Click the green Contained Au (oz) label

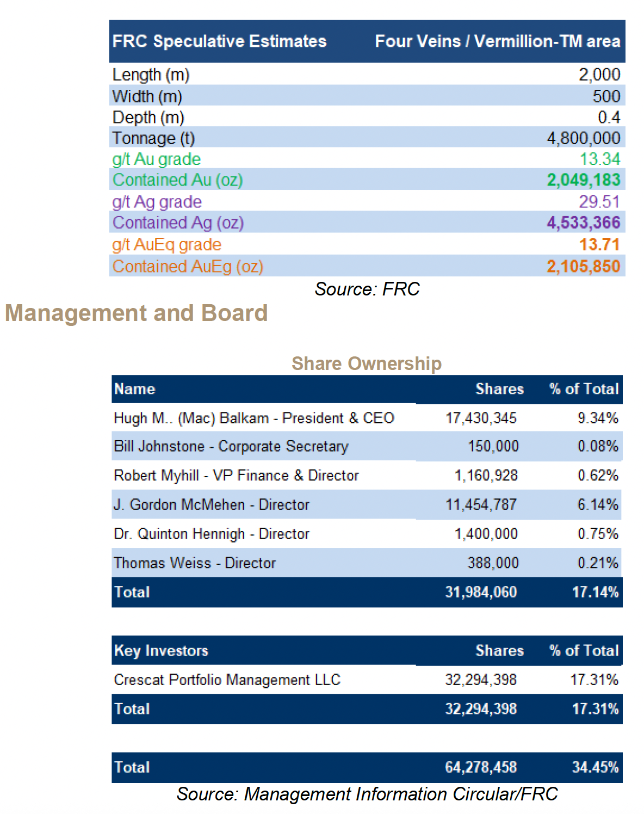pyautogui.click(x=177, y=180)
